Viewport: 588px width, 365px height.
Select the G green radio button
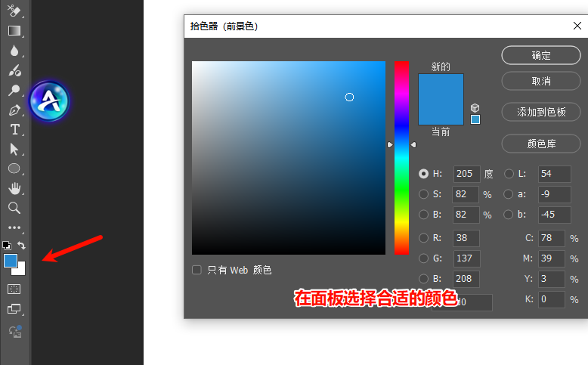click(424, 258)
